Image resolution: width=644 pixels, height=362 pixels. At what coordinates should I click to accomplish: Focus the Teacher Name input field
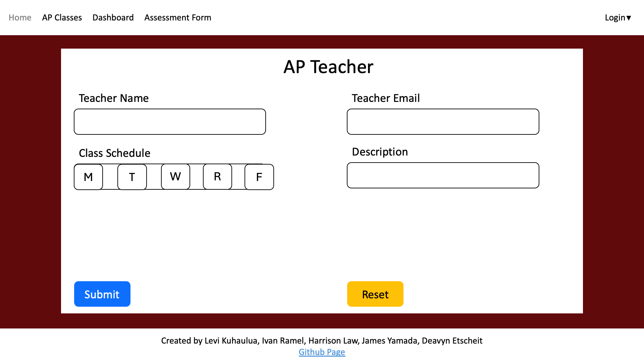(x=170, y=122)
